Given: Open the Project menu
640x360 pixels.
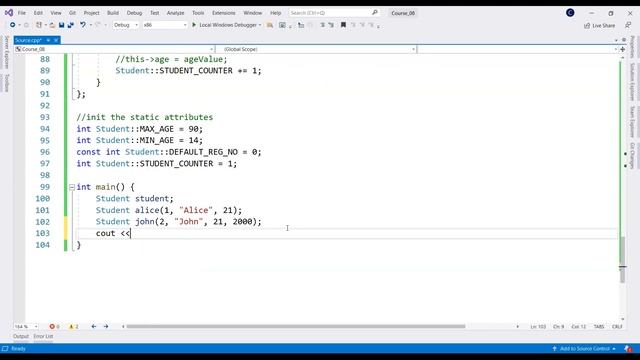Looking at the screenshot, I should coord(91,13).
